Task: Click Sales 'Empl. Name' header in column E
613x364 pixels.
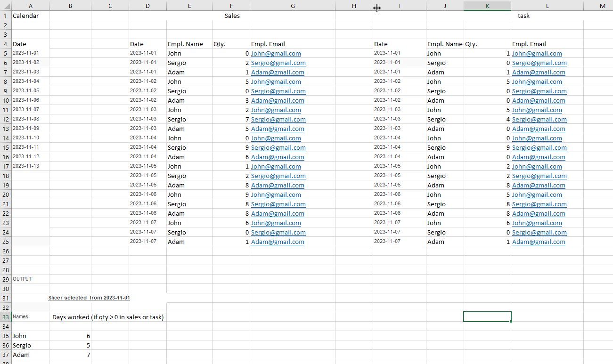Action: pyautogui.click(x=189, y=44)
